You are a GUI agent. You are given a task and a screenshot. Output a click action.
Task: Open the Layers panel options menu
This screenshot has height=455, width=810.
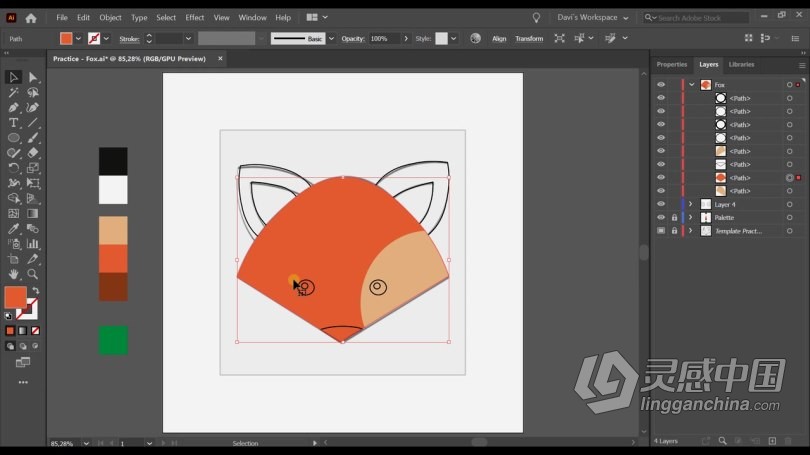[x=802, y=66]
